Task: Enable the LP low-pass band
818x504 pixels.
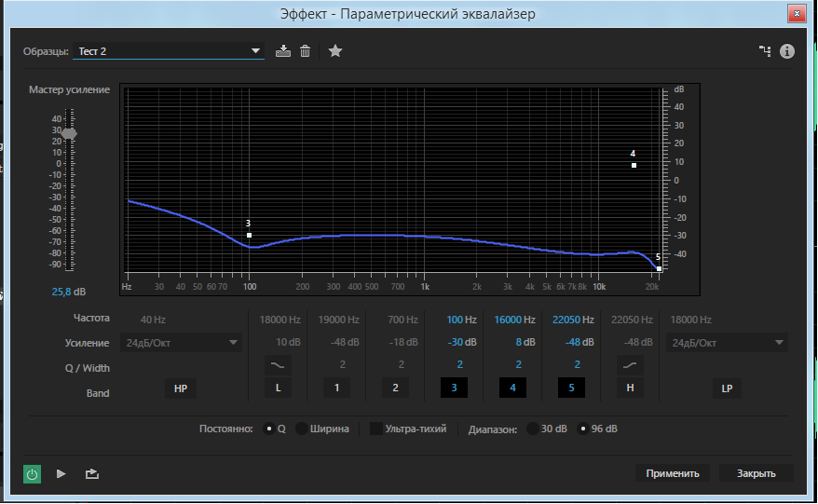Action: (727, 388)
